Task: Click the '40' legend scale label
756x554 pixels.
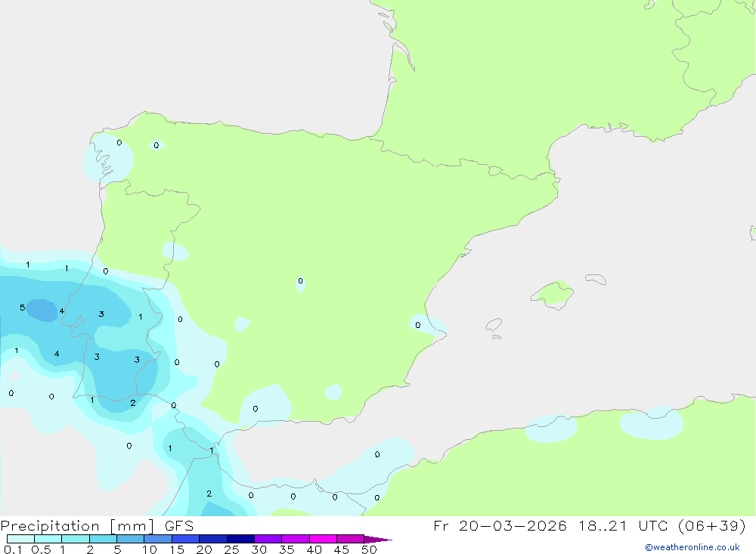Action: (314, 549)
